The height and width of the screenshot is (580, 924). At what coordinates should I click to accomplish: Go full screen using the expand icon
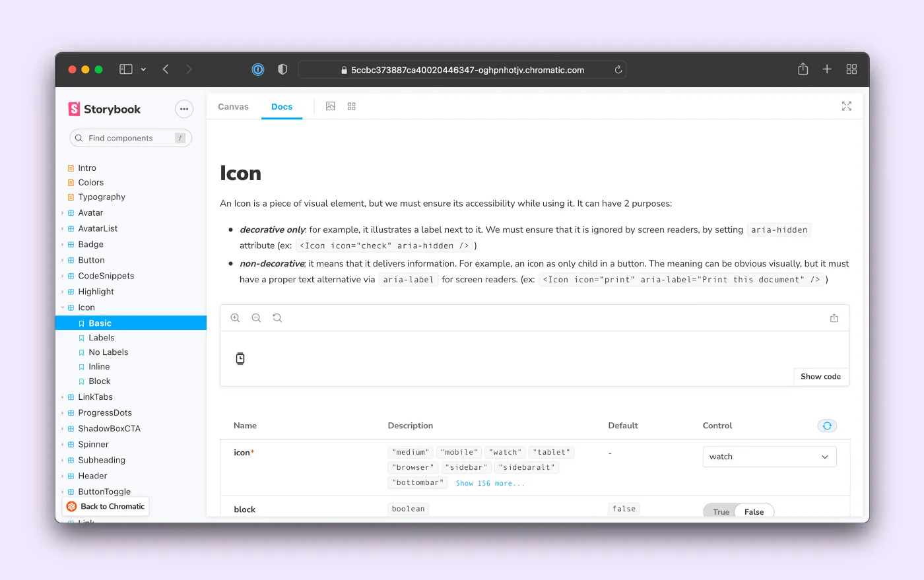coord(846,106)
